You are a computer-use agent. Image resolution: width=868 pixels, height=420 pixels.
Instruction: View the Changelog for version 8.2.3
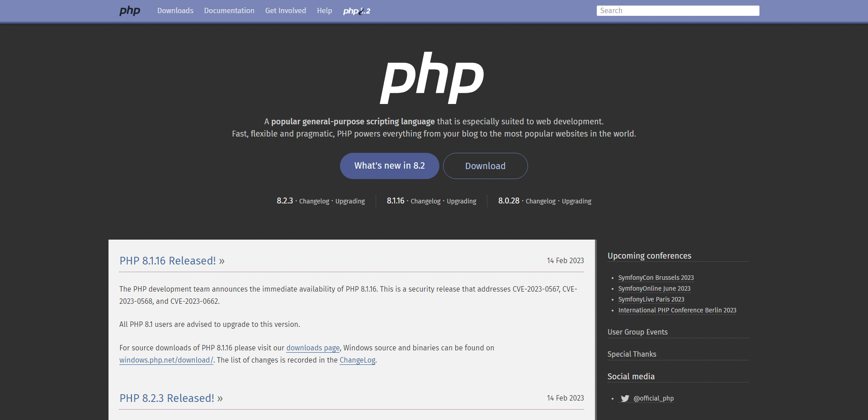pyautogui.click(x=314, y=201)
